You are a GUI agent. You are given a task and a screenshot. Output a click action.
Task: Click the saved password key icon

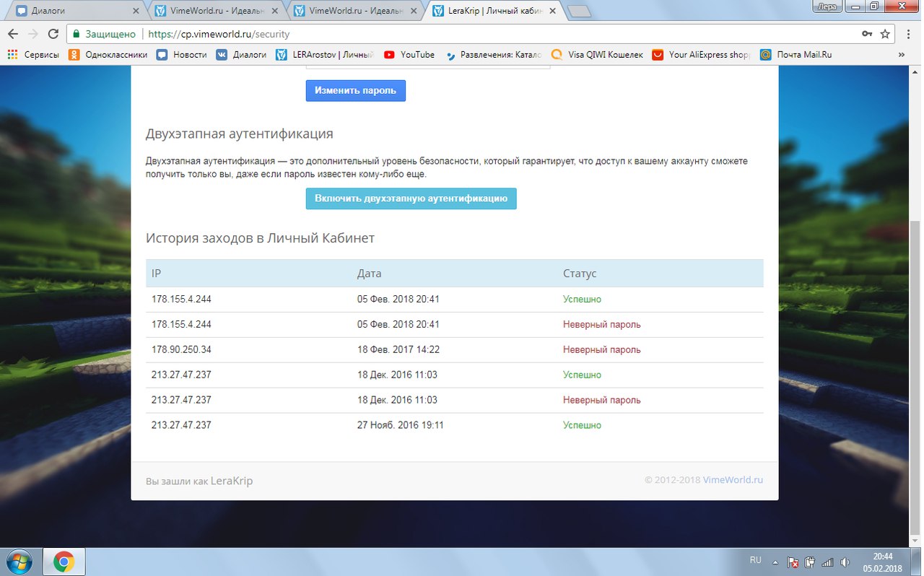(866, 34)
